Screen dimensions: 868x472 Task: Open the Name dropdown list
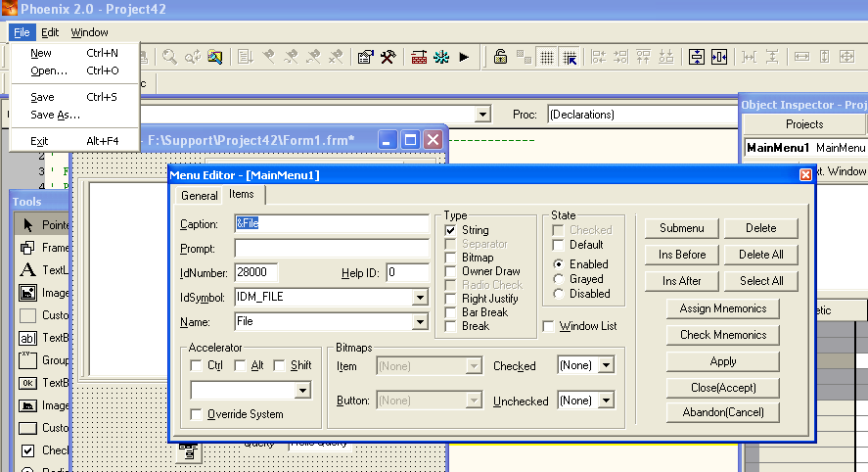tap(420, 322)
